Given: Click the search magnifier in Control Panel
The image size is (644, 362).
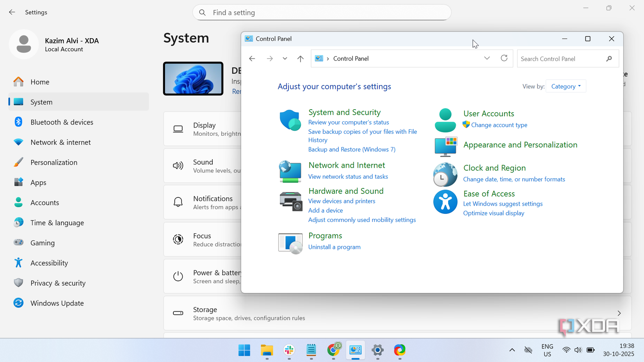Looking at the screenshot, I should point(609,59).
